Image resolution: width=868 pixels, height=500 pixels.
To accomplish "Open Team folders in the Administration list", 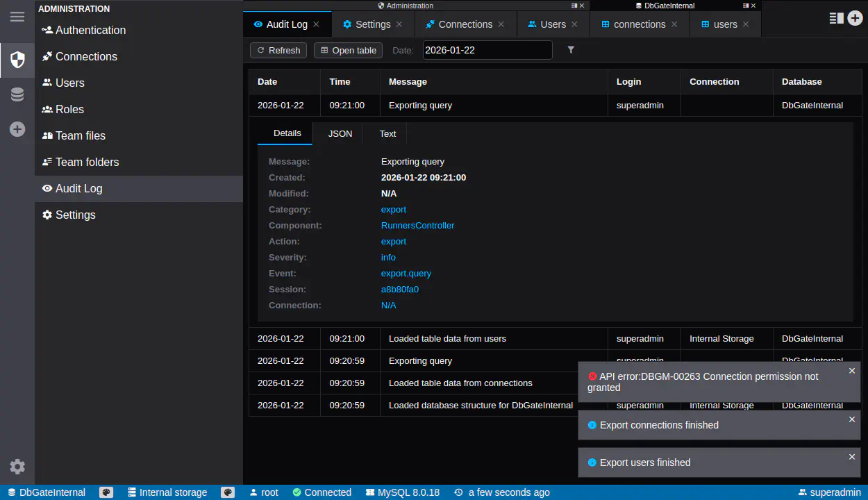I will (87, 162).
